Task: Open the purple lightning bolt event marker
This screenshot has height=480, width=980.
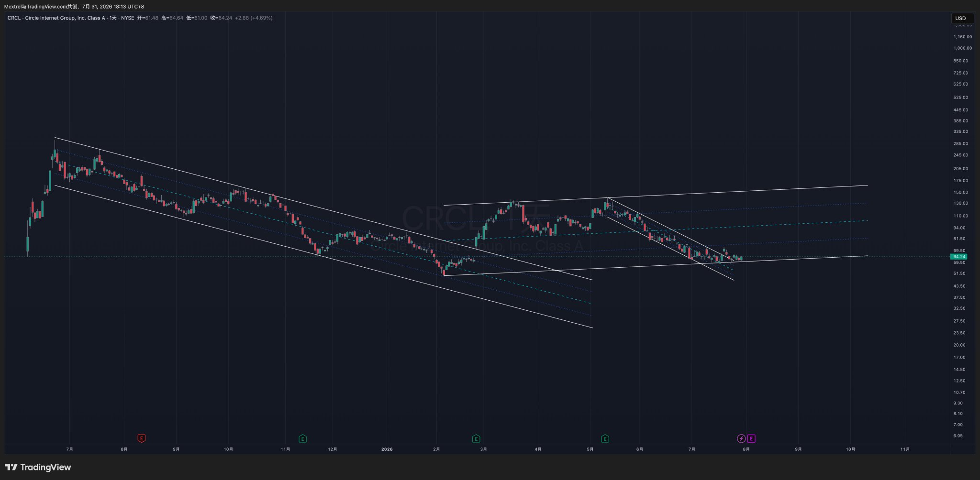Action: tap(741, 438)
